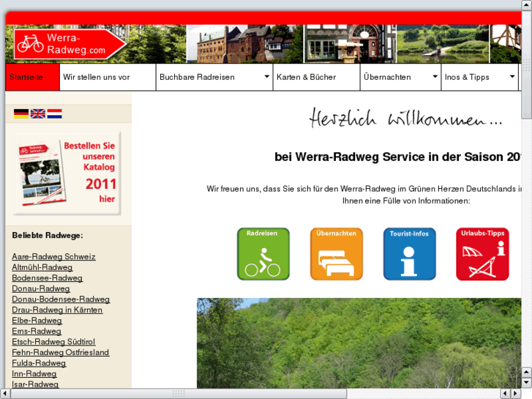Switch language via the British flag
The height and width of the screenshot is (399, 532).
tap(37, 113)
